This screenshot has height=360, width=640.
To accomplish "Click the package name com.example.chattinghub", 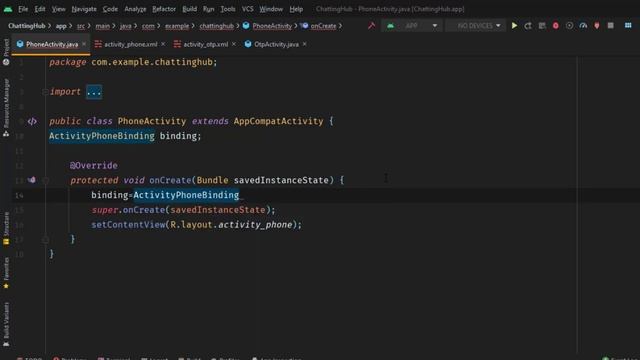I will [x=152, y=62].
